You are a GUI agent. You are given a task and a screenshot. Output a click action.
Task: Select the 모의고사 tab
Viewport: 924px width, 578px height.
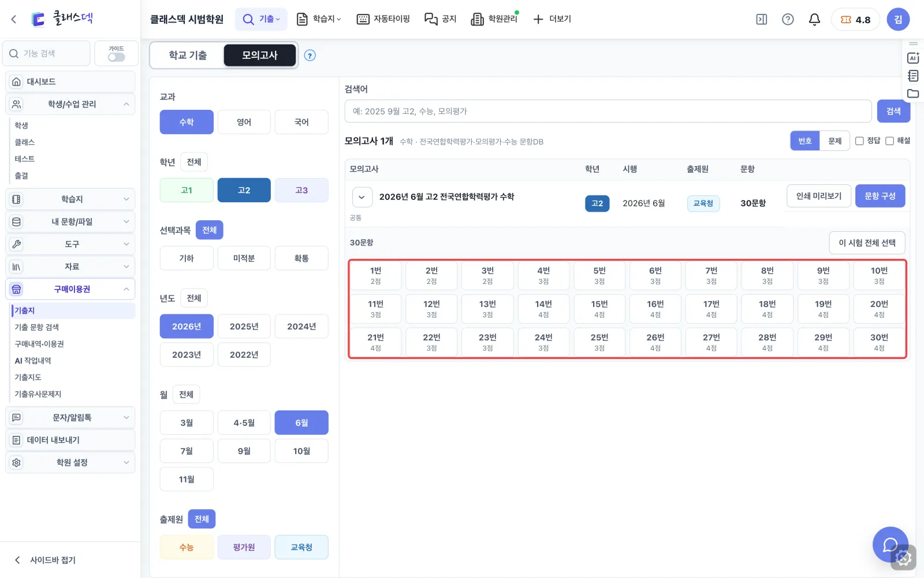260,55
